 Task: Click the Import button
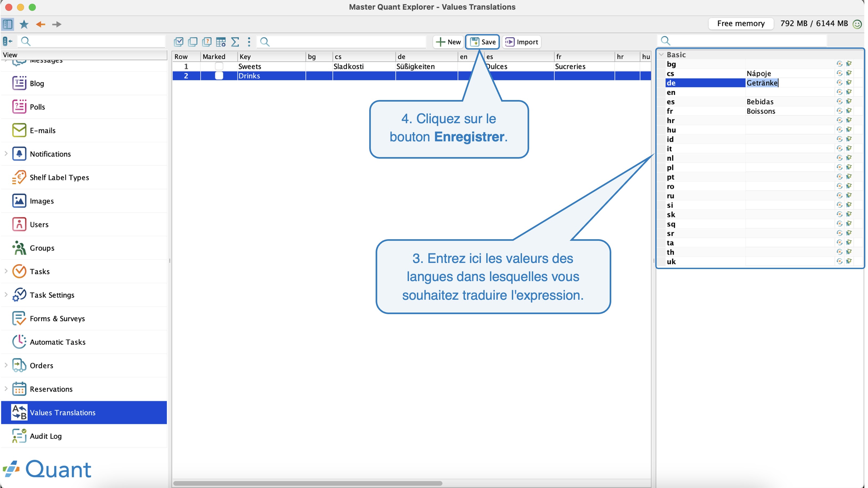(x=522, y=42)
